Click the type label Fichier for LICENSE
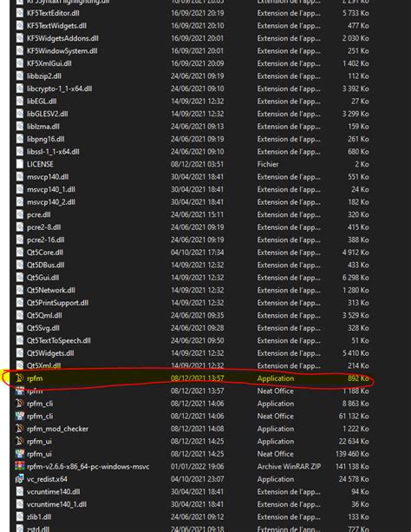Image resolution: width=411 pixels, height=532 pixels. click(268, 164)
